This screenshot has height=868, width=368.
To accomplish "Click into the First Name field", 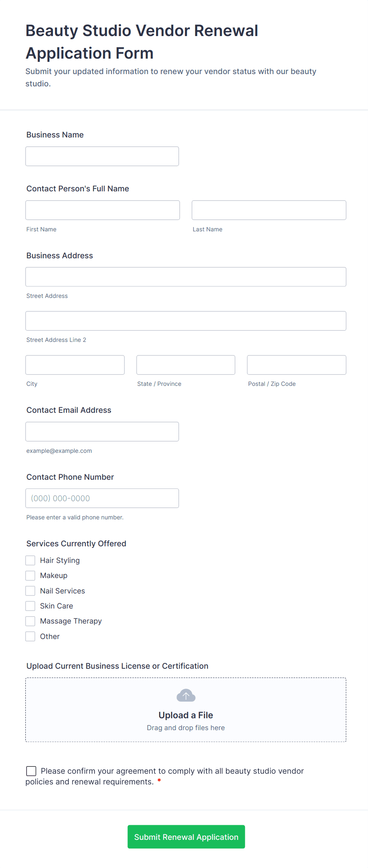I will point(102,210).
